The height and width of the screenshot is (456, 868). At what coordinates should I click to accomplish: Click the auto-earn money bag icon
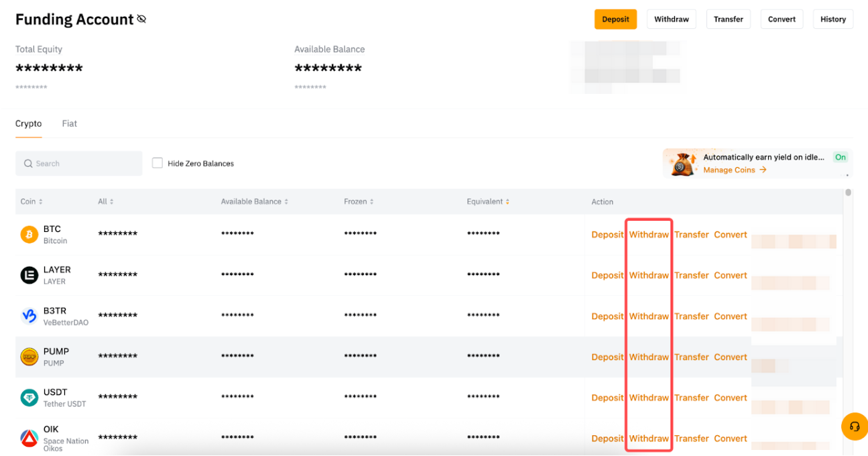683,163
